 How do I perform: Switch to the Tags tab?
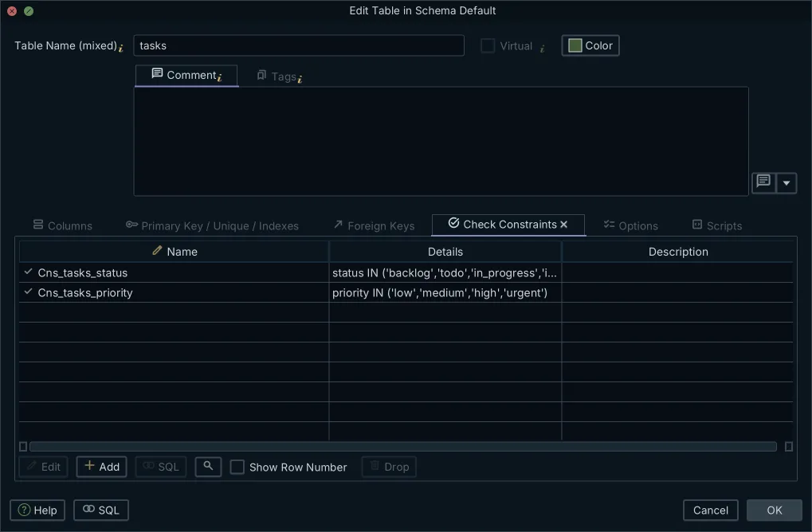[279, 76]
